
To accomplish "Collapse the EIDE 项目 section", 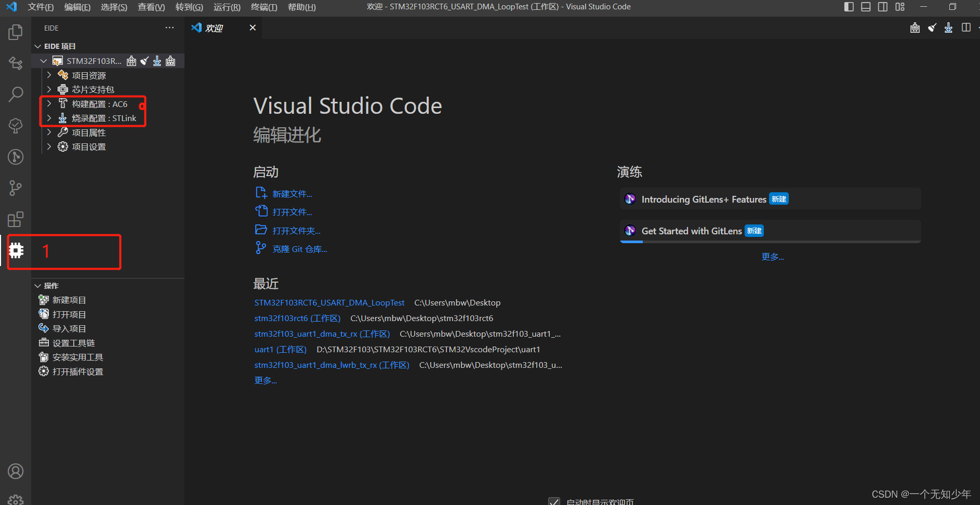I will [x=37, y=46].
